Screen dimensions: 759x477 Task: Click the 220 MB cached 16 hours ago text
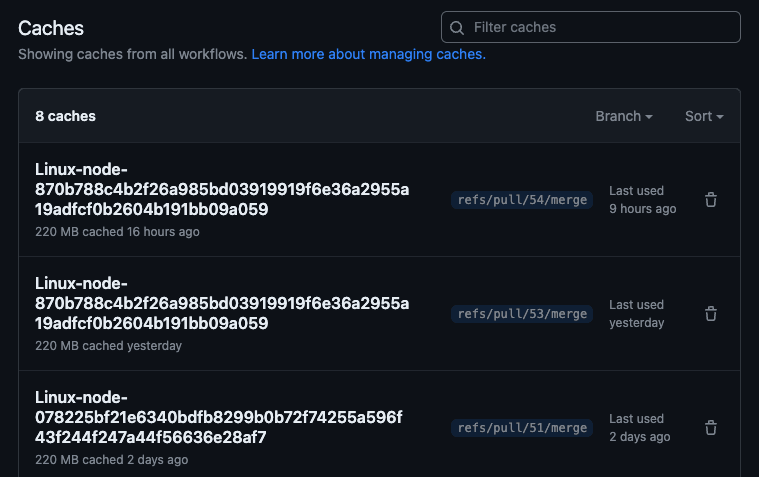117,232
